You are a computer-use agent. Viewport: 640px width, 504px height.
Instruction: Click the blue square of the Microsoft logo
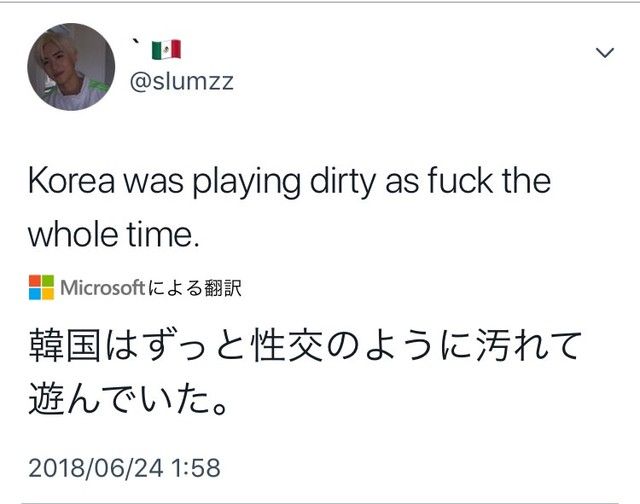(35, 294)
